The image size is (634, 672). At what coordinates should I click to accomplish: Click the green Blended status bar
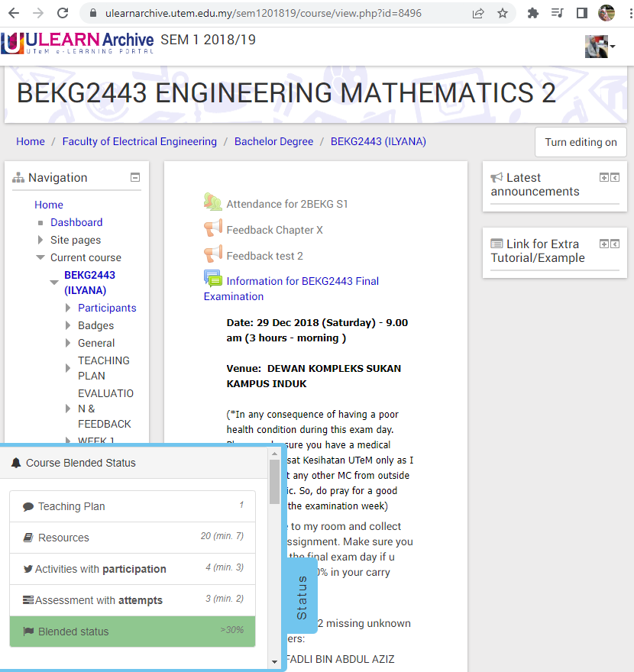point(132,632)
